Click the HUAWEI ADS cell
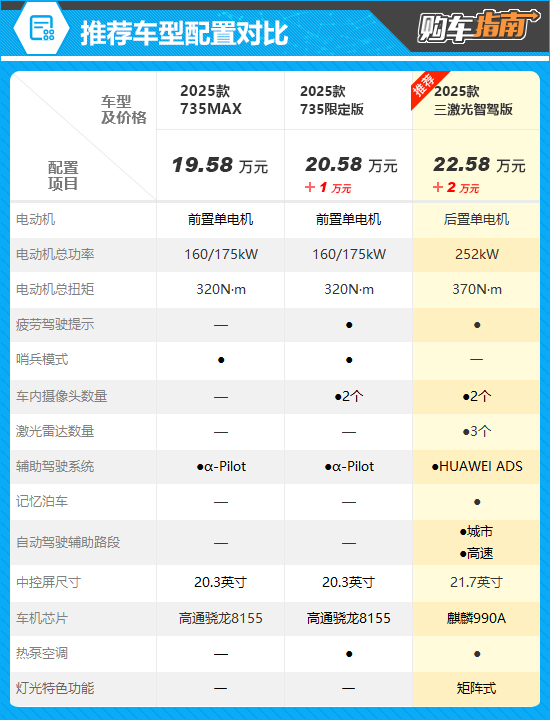Viewport: 550px width, 720px height. click(477, 467)
